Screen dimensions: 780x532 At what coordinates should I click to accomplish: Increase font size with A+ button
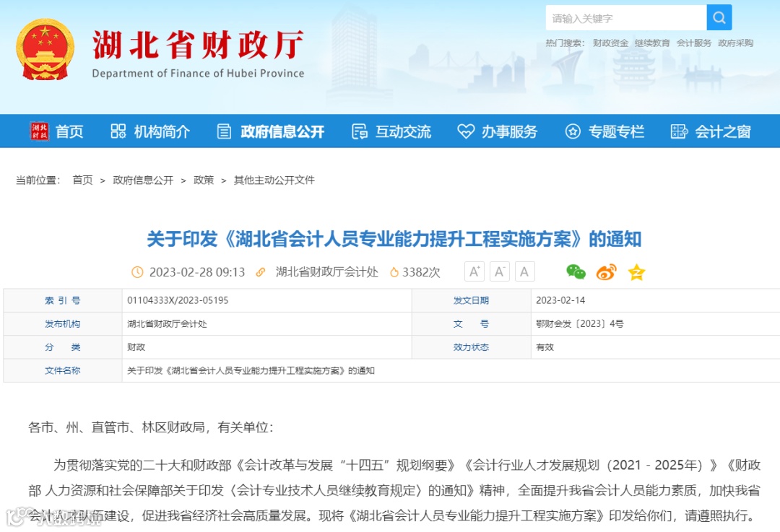(x=474, y=271)
